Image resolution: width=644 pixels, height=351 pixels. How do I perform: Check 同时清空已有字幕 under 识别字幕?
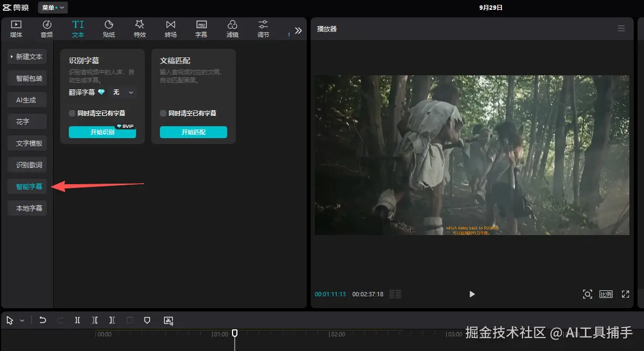[72, 113]
